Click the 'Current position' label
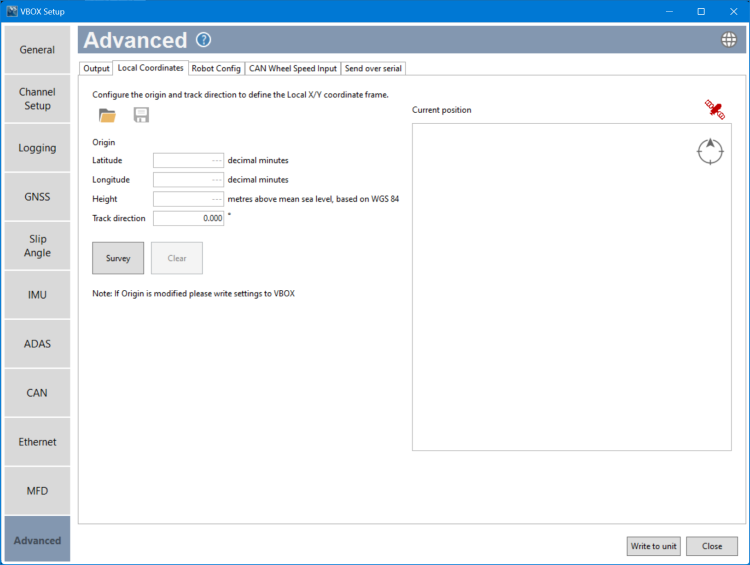 441,110
